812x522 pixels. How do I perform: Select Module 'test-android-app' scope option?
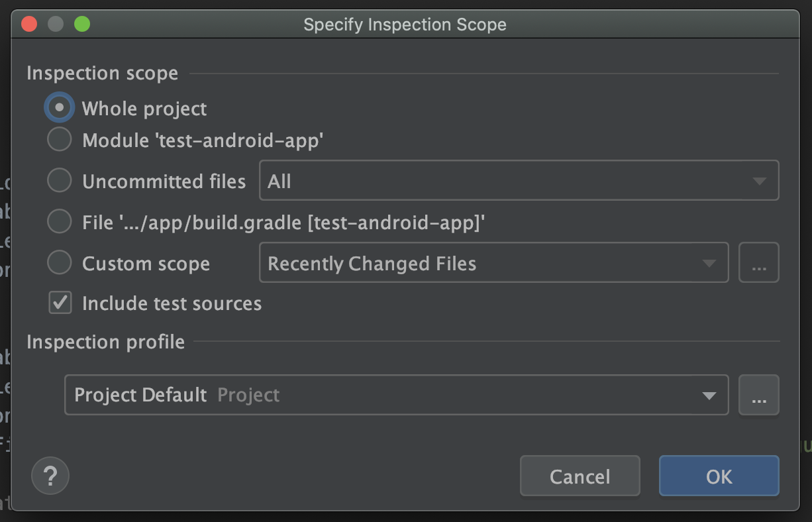click(x=60, y=140)
